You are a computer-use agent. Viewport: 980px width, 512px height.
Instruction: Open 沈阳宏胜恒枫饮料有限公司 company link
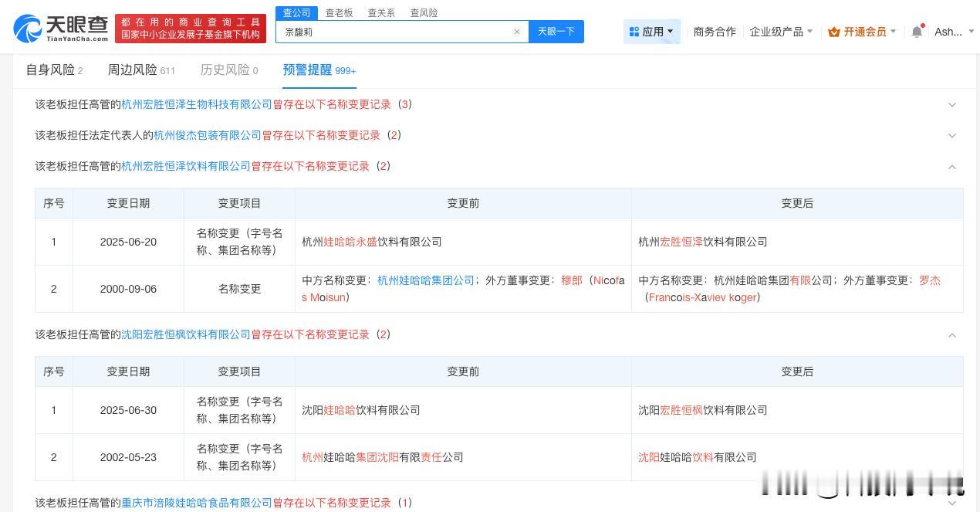(x=186, y=334)
